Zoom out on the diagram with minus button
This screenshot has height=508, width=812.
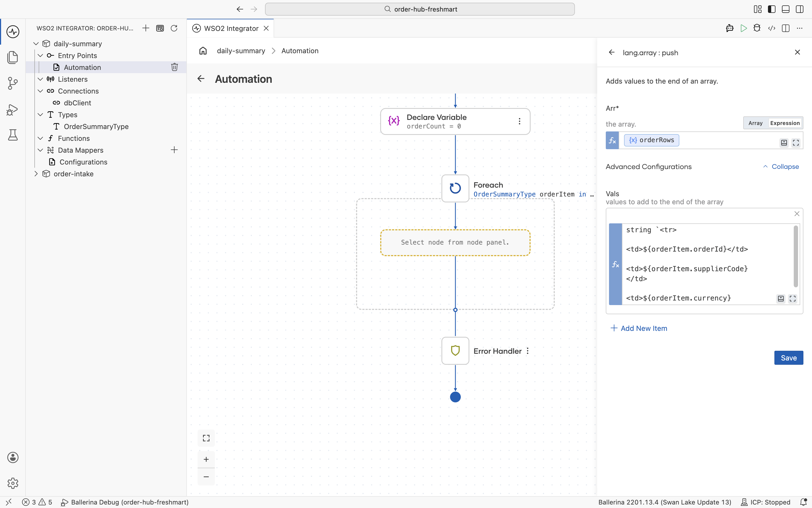pyautogui.click(x=206, y=477)
